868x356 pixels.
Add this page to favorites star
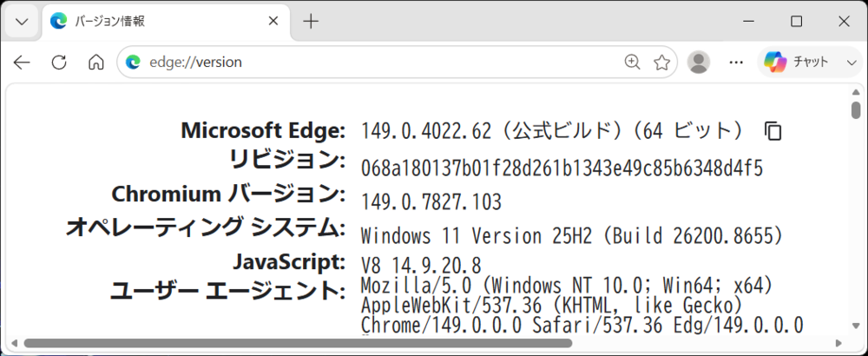point(662,62)
